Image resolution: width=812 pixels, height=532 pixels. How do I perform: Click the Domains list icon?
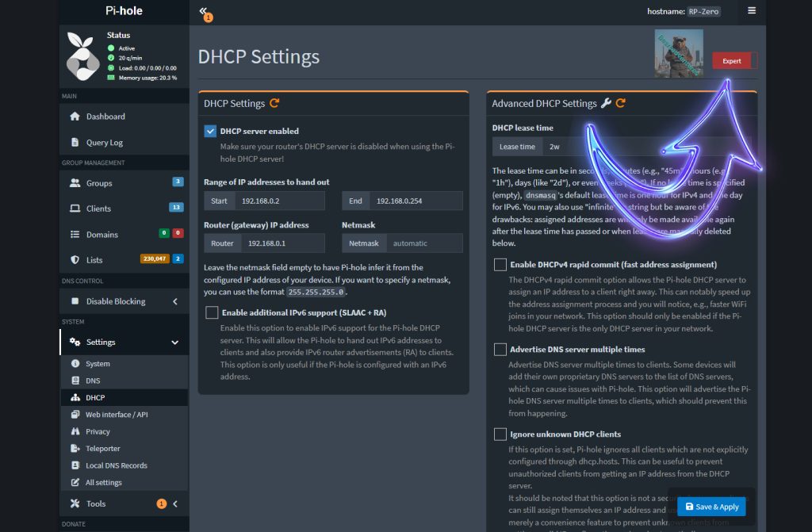[x=75, y=234]
